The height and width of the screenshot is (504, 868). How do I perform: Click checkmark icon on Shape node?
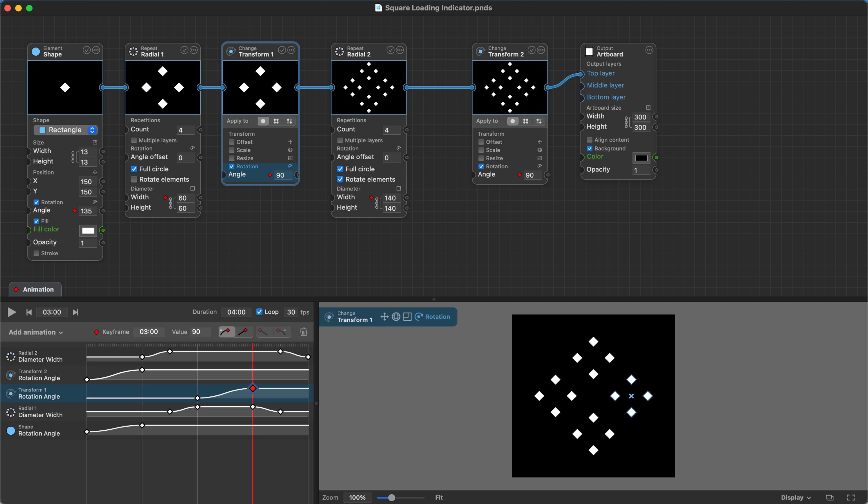(x=86, y=50)
